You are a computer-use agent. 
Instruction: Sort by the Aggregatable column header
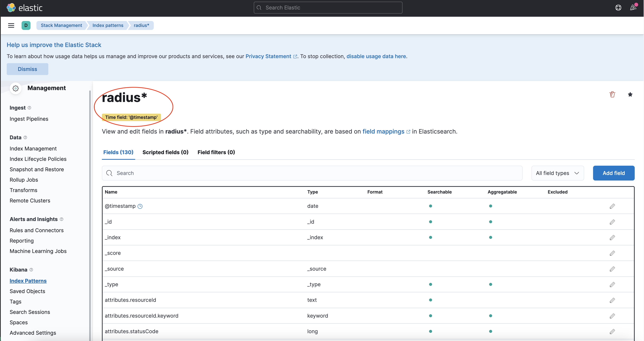pyautogui.click(x=502, y=192)
